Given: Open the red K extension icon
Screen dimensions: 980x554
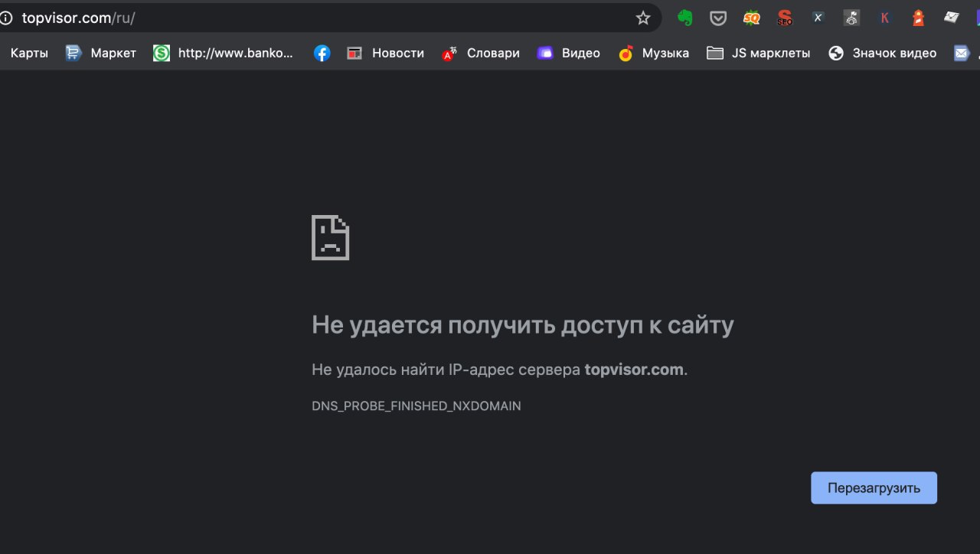Looking at the screenshot, I should pyautogui.click(x=885, y=18).
